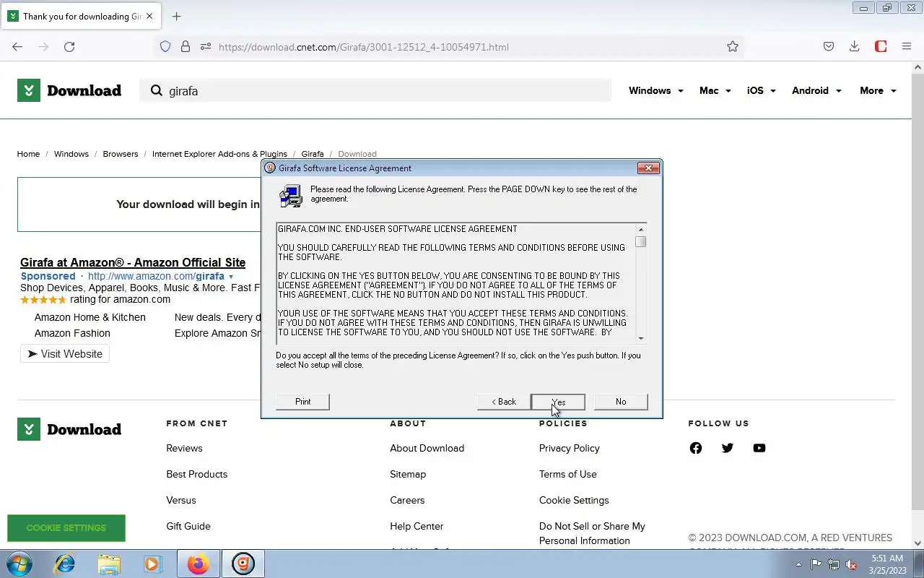Click the license text scrollbar up arrow

point(640,230)
